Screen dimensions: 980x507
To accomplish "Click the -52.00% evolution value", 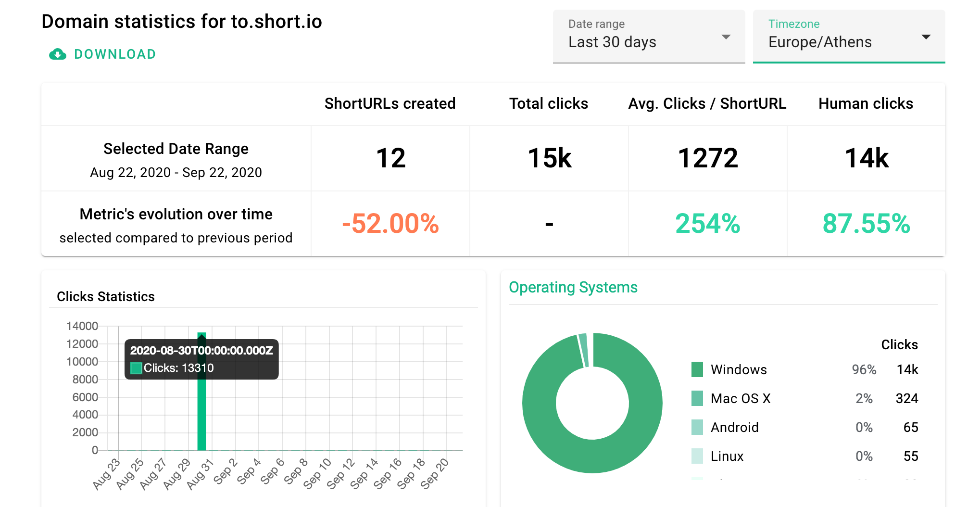I will [x=390, y=224].
